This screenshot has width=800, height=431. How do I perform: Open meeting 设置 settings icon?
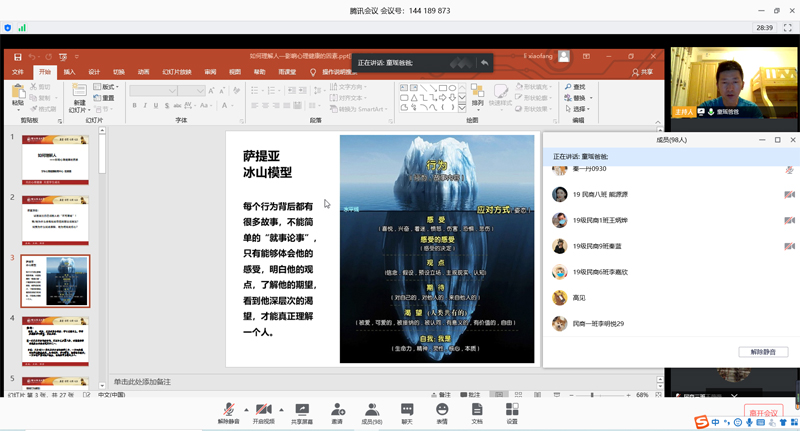point(512,410)
